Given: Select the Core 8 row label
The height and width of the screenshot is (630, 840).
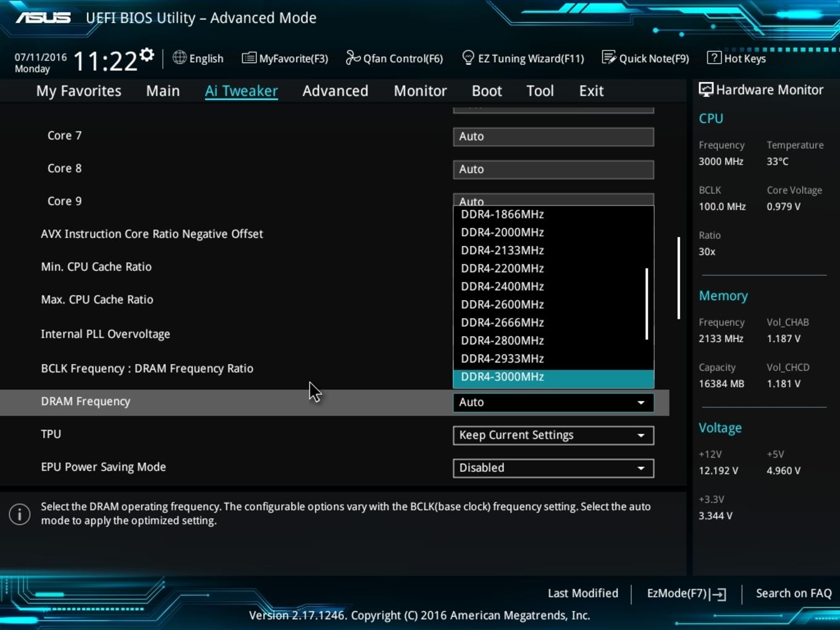Looking at the screenshot, I should (x=64, y=168).
